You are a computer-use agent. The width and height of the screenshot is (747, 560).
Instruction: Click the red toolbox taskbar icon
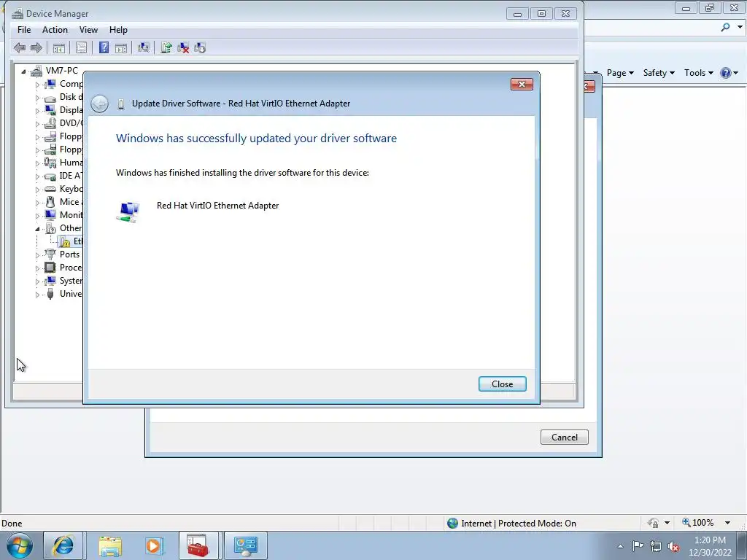[x=198, y=545]
